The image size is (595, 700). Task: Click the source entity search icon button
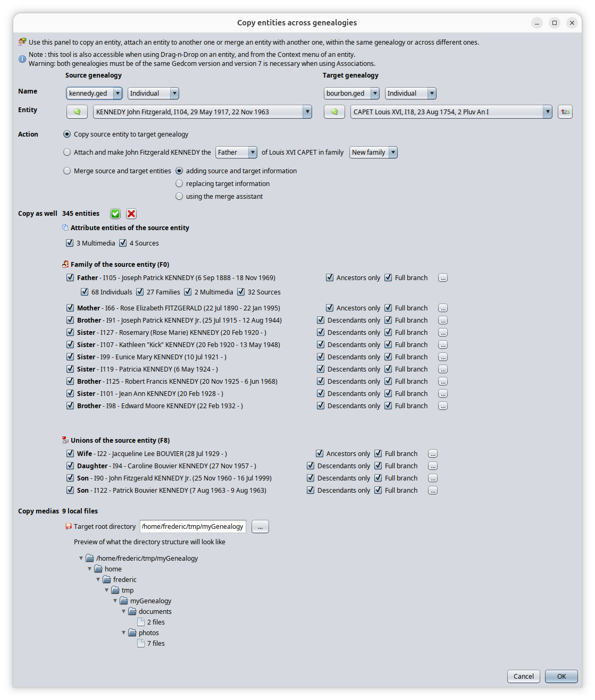tap(77, 112)
